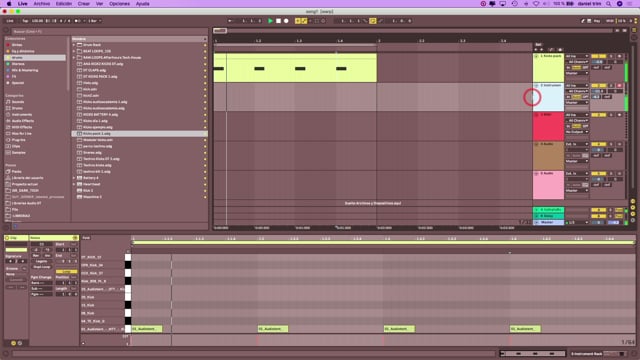Arm the arrangement Record circle button
640x360 pixels.
286,21
